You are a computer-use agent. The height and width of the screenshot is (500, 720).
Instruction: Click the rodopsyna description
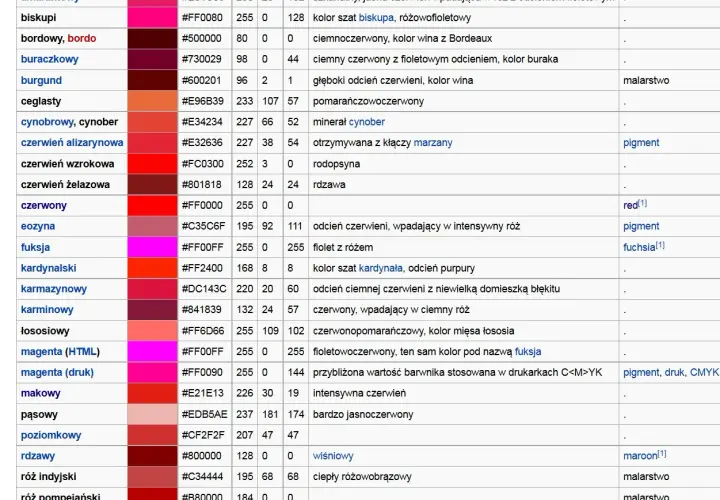click(336, 164)
